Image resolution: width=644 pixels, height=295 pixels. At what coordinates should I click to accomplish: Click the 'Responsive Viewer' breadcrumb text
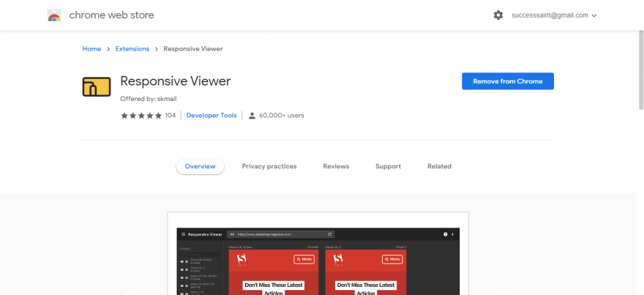click(193, 48)
